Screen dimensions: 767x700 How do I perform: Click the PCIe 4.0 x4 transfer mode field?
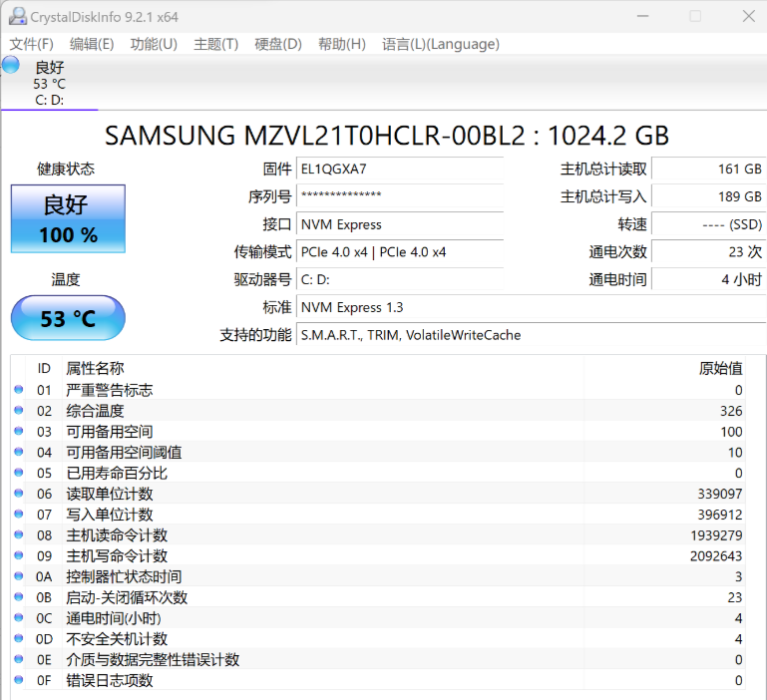coord(400,252)
